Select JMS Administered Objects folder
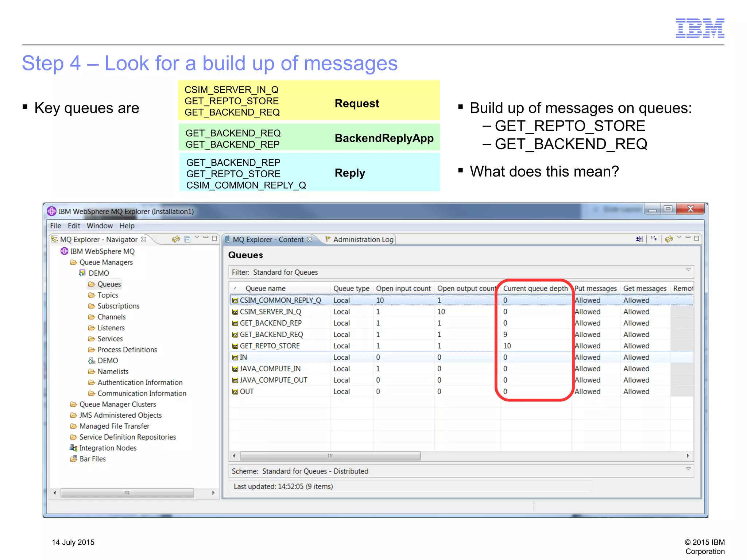 (x=116, y=415)
